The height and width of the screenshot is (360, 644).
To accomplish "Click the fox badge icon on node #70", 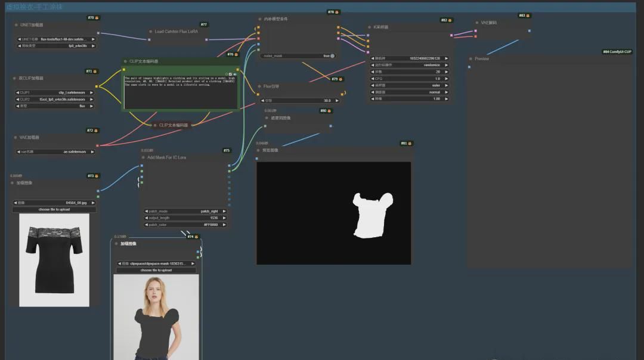I will pos(97,18).
